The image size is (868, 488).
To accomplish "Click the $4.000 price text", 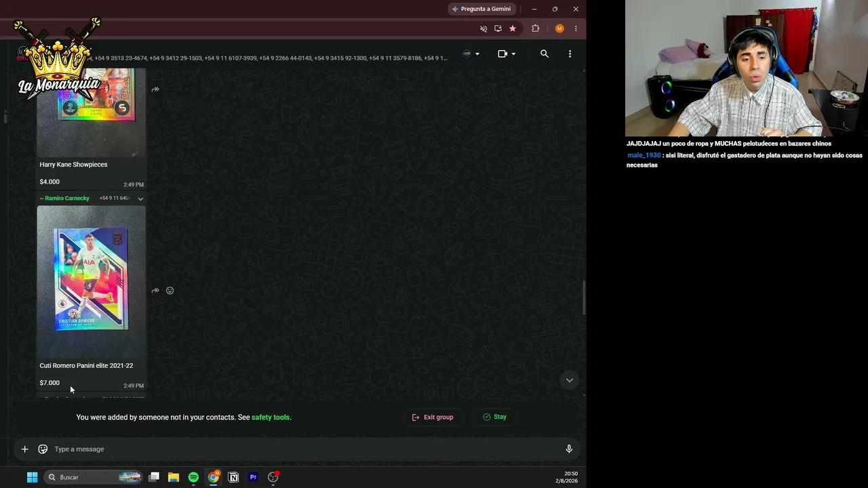I will click(x=50, y=182).
